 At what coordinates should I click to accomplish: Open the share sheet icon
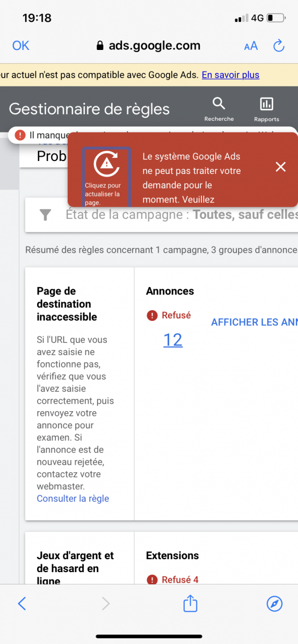[190, 603]
